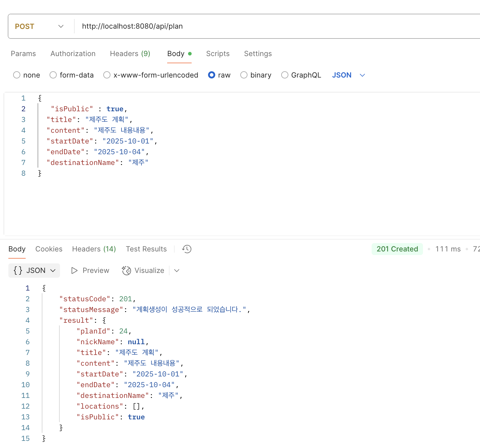Open the Test Results tab
This screenshot has height=448, width=480.
[146, 249]
